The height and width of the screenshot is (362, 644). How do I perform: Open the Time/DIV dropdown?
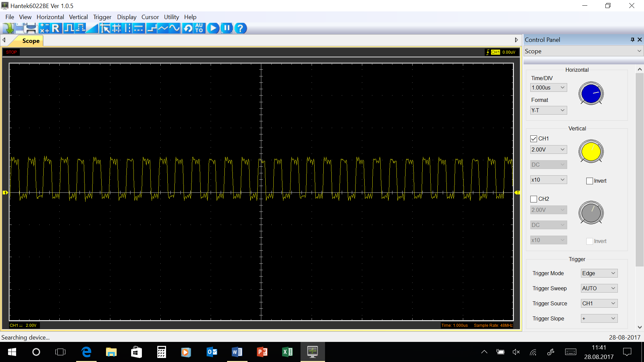pos(548,87)
